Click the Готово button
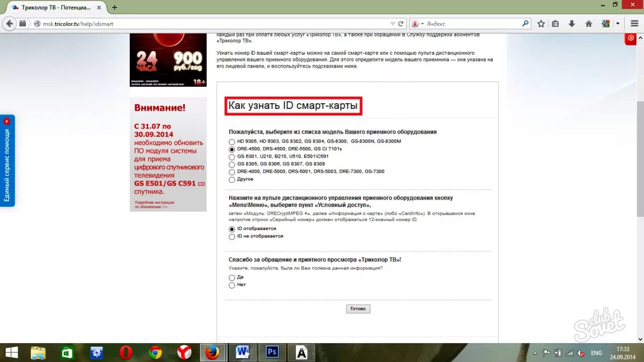The image size is (644, 362). point(358,309)
